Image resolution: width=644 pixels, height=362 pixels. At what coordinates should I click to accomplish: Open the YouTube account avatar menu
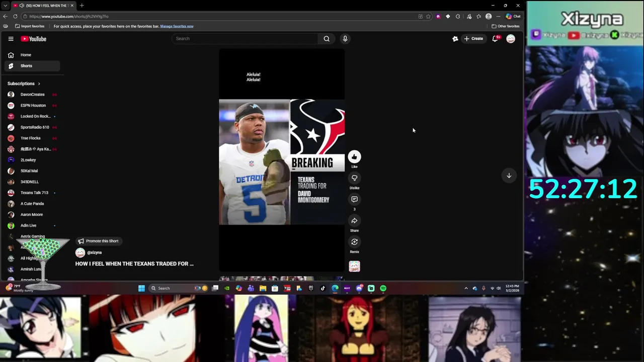[511, 39]
